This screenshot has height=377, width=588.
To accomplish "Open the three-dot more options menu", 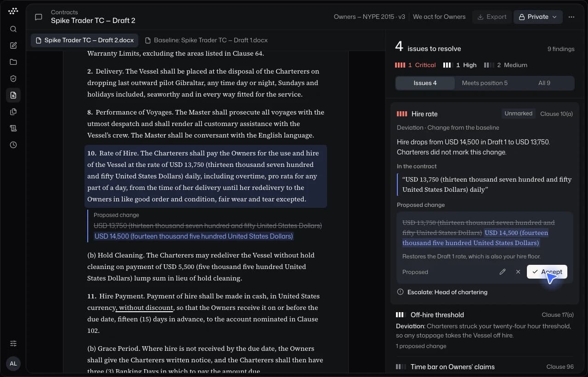I will pyautogui.click(x=571, y=17).
